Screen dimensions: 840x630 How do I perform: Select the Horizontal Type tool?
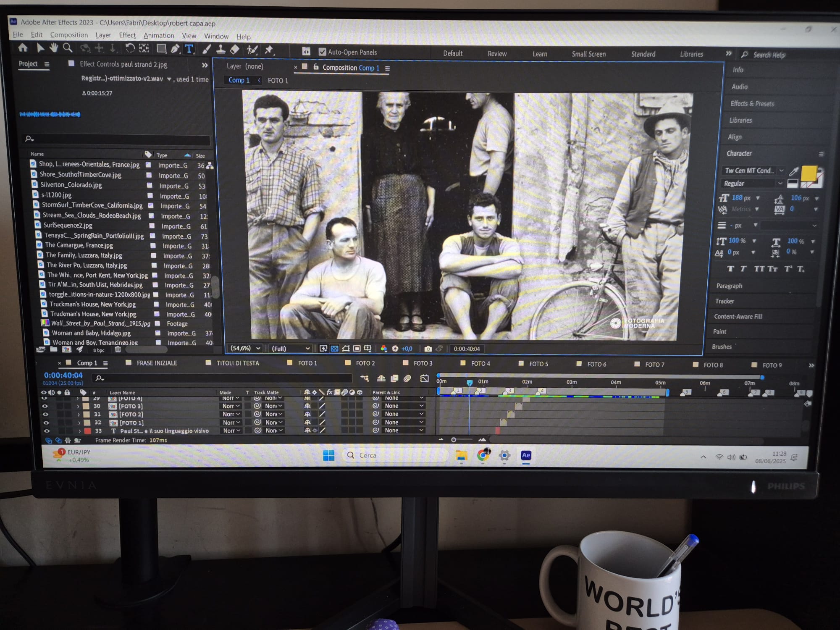click(x=189, y=49)
